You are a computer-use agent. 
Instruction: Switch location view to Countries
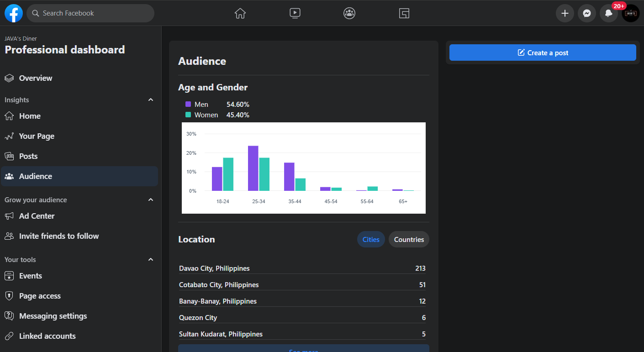click(409, 239)
